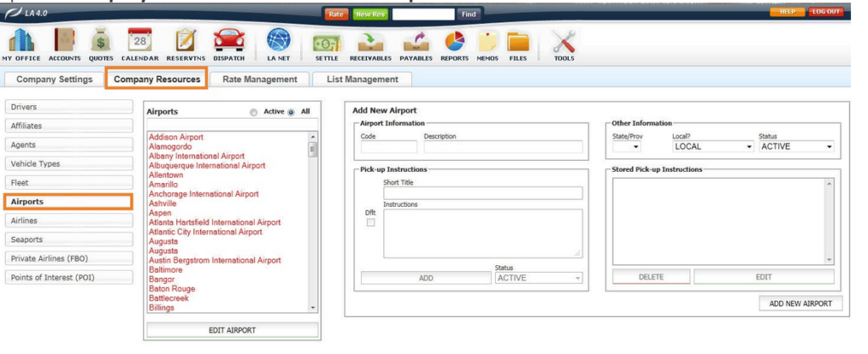Open the Tools wrench icon

tap(564, 41)
